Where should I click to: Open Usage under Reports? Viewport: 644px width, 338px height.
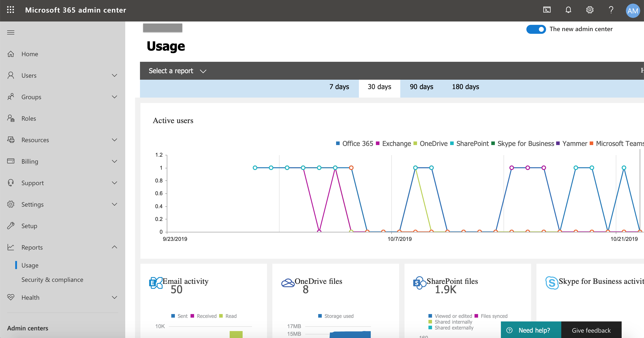(x=30, y=265)
